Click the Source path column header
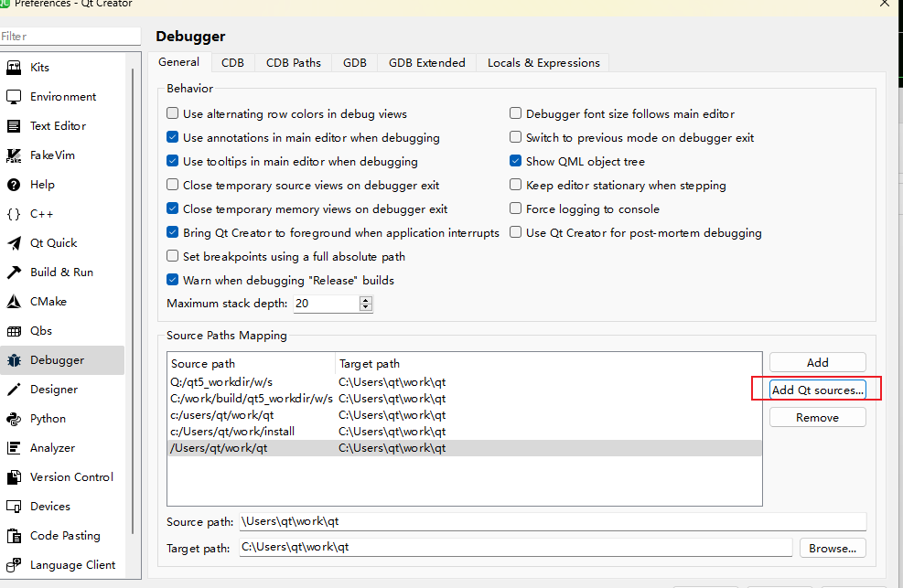Viewport: 903px width, 588px height. coord(251,364)
